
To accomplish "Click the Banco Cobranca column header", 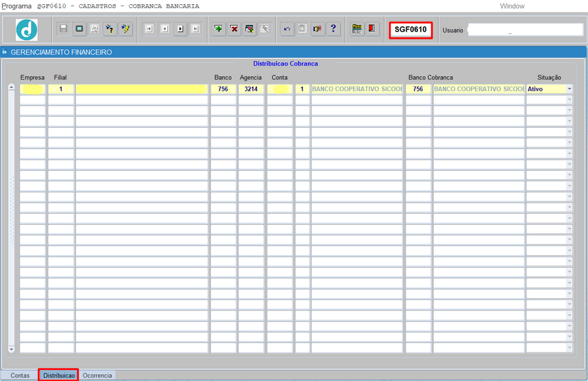I will (430, 77).
